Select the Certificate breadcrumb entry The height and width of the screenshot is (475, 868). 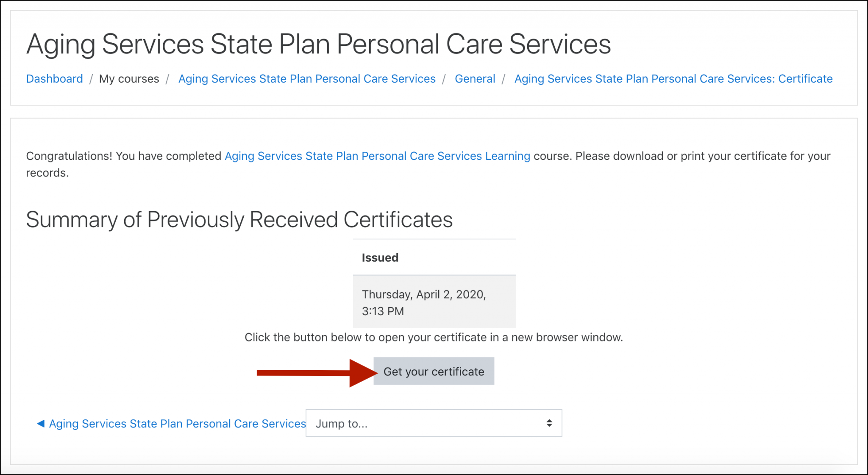coord(673,78)
